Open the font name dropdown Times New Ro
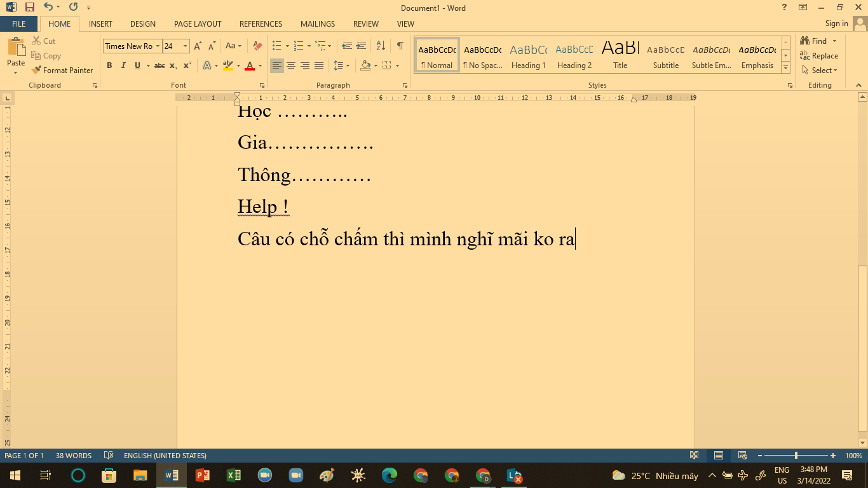Viewport: 868px width, 488px height. click(158, 46)
